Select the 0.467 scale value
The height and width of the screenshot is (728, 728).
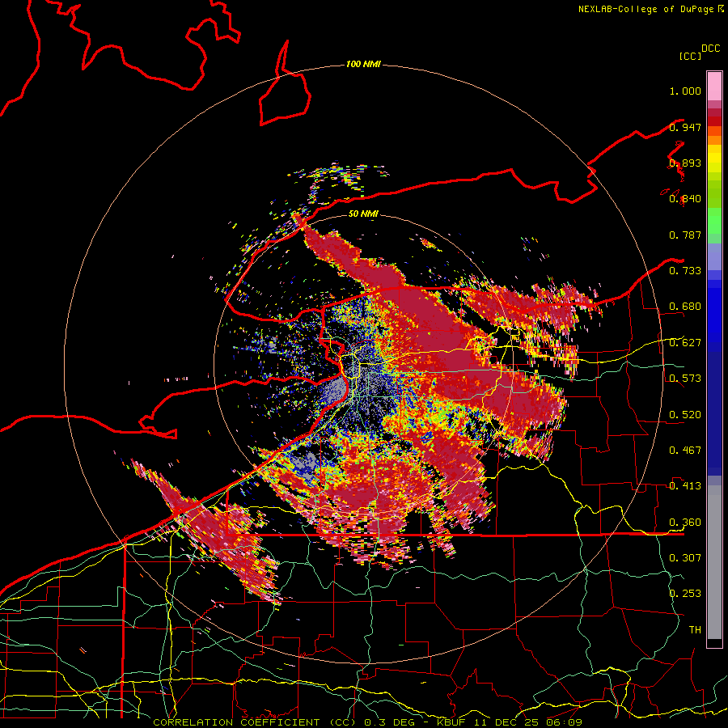tap(685, 451)
